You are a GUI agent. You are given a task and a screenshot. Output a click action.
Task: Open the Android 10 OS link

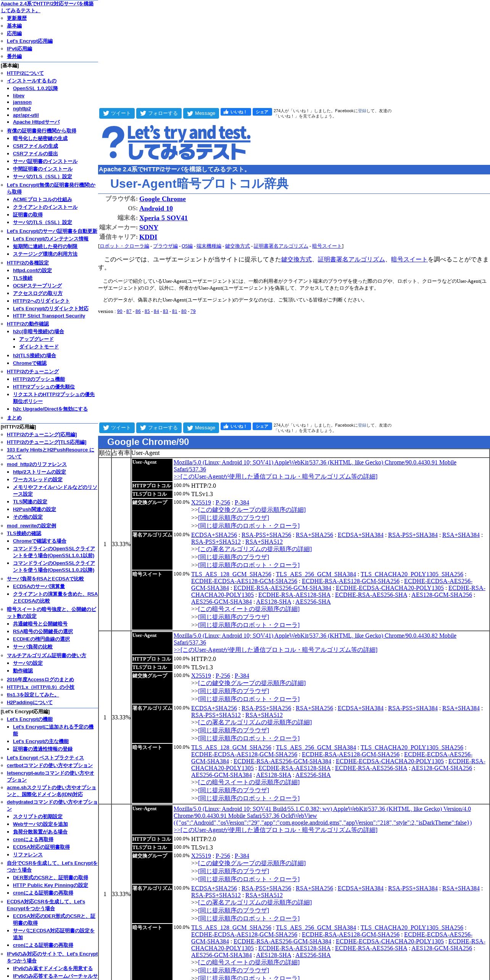coord(156,208)
